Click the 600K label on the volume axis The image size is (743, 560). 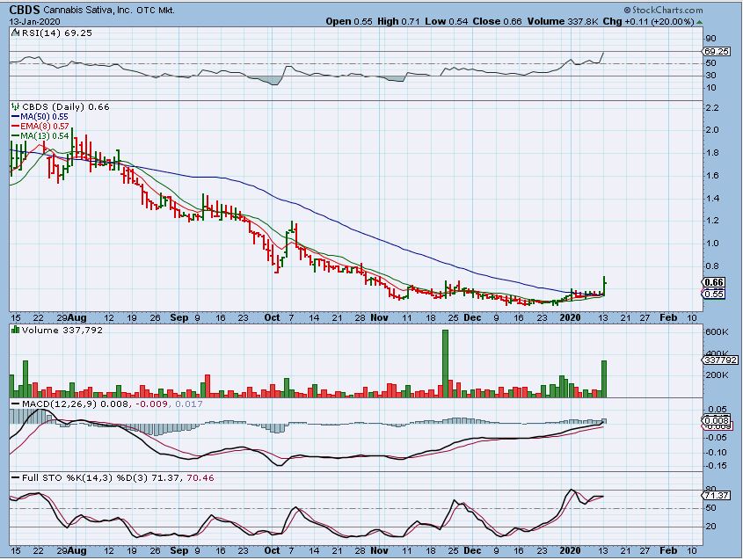[x=717, y=332]
